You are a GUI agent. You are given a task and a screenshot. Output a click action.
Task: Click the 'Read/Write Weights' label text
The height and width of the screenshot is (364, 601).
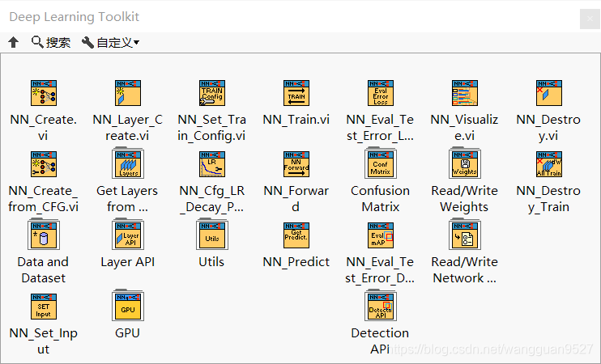[464, 199]
